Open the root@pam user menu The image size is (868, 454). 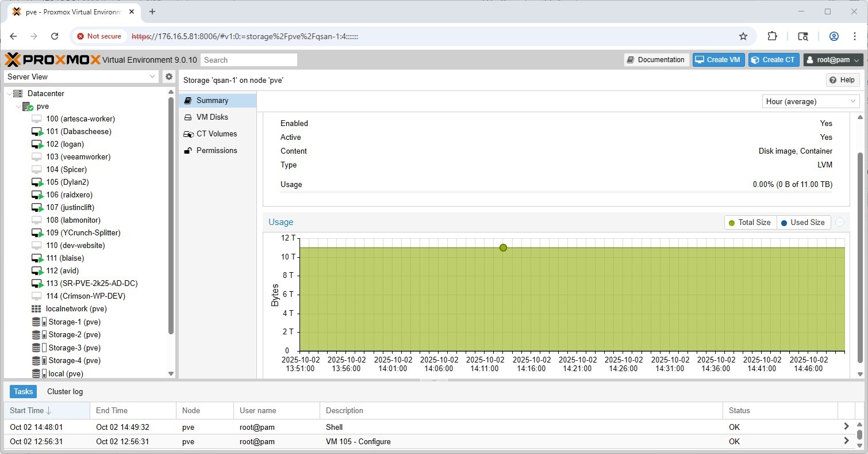833,60
